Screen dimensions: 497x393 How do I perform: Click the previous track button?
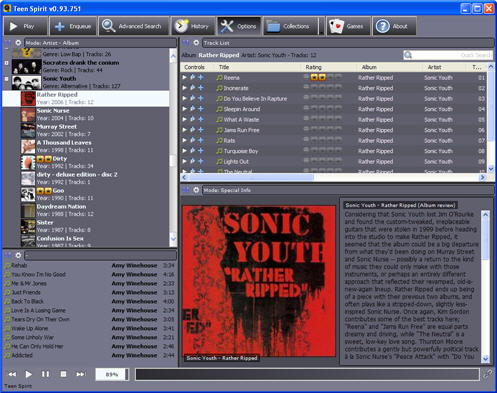pyautogui.click(x=12, y=374)
